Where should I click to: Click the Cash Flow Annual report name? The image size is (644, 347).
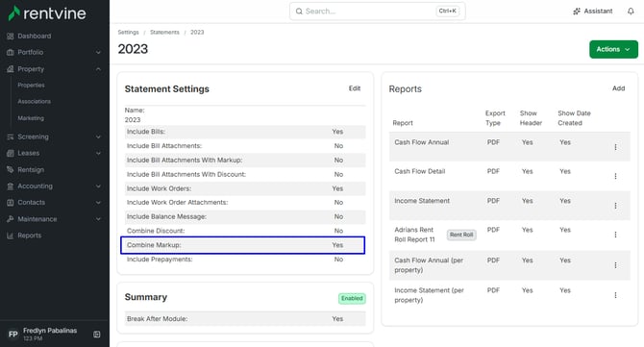click(421, 142)
